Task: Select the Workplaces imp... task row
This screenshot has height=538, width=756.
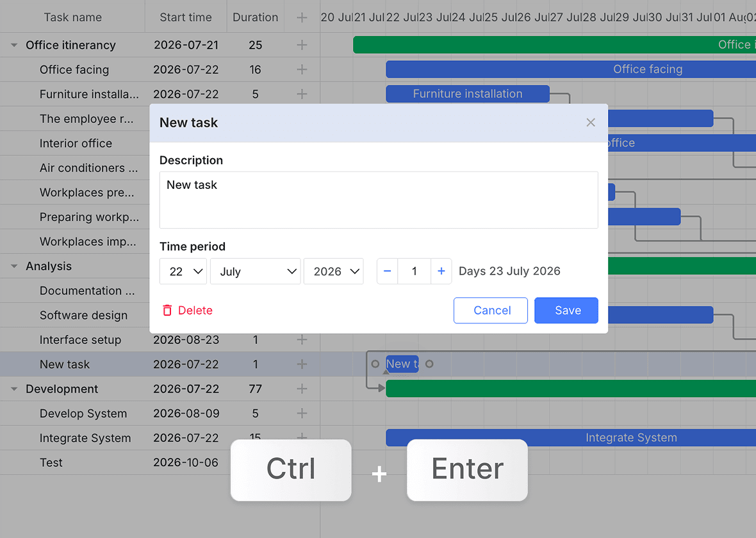Action: (75, 242)
